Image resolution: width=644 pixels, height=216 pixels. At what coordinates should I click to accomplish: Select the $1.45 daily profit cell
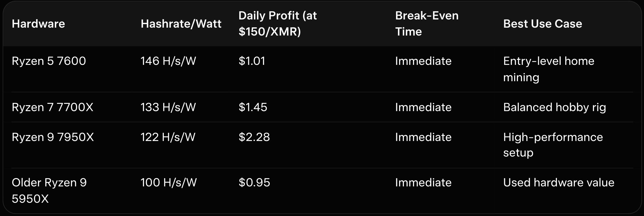[253, 107]
